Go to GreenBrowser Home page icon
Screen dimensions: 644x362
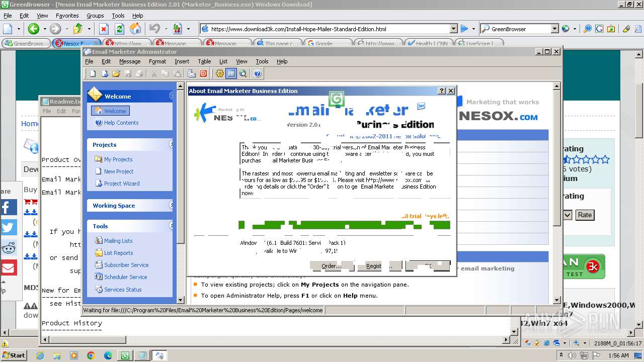[135, 29]
